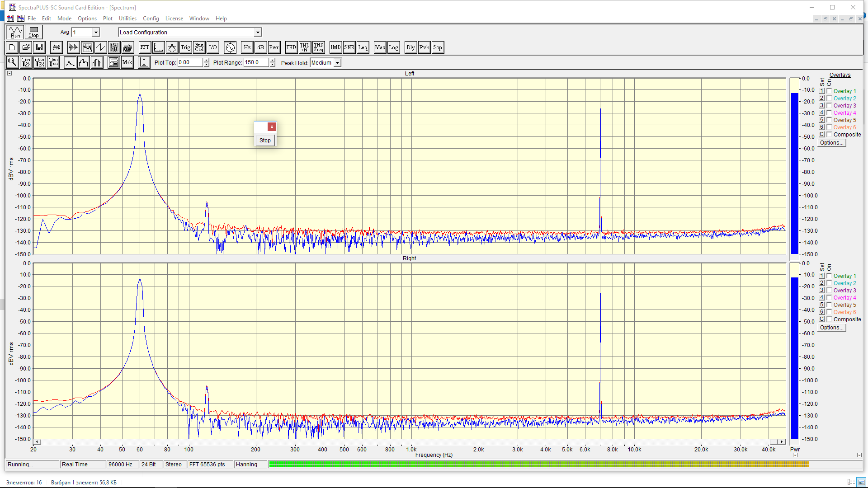The height and width of the screenshot is (488, 868).
Task: Open the Utilities menu
Action: tap(127, 19)
